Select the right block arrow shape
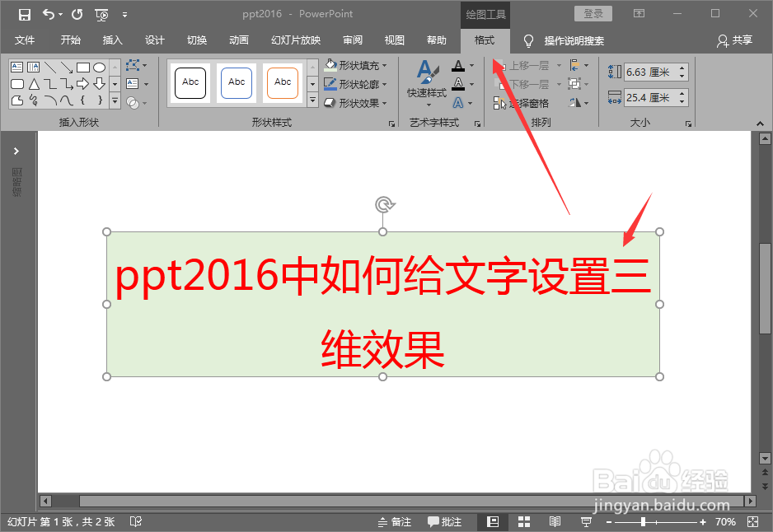Image resolution: width=773 pixels, height=532 pixels. pyautogui.click(x=82, y=84)
